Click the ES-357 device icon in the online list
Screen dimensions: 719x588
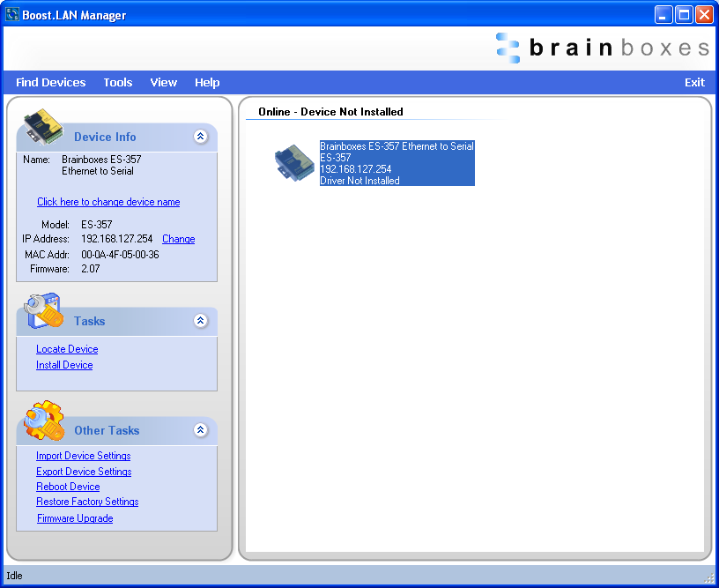pyautogui.click(x=294, y=163)
